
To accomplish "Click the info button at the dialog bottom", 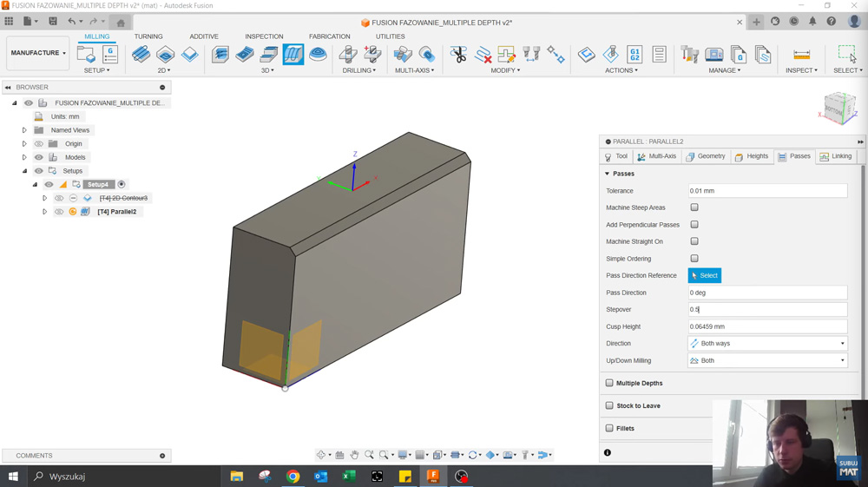I will (608, 452).
